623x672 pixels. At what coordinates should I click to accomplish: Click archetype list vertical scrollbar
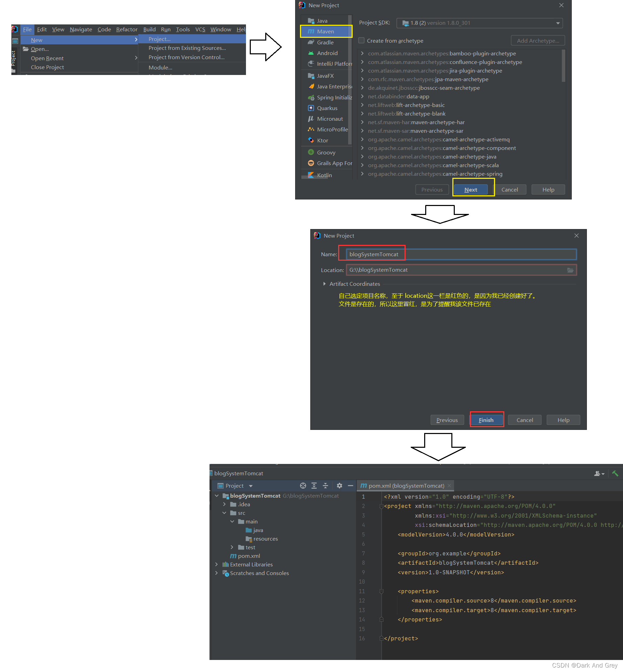[x=563, y=66]
